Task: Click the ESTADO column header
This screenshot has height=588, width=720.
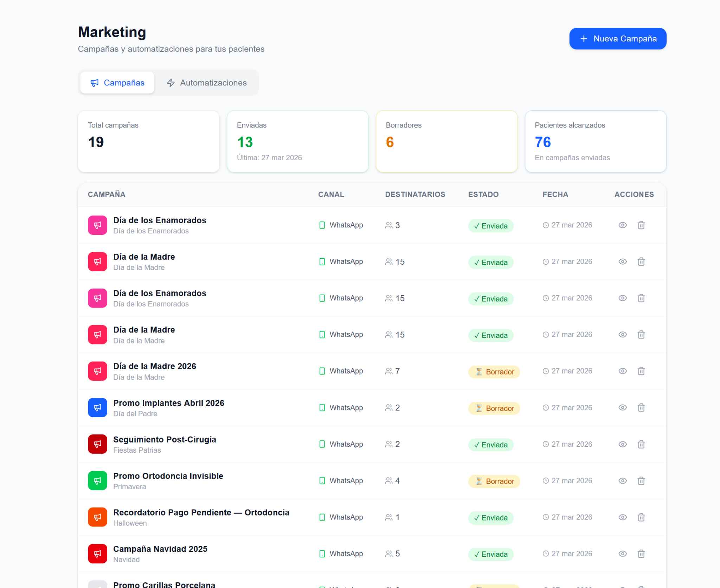Action: [483, 194]
